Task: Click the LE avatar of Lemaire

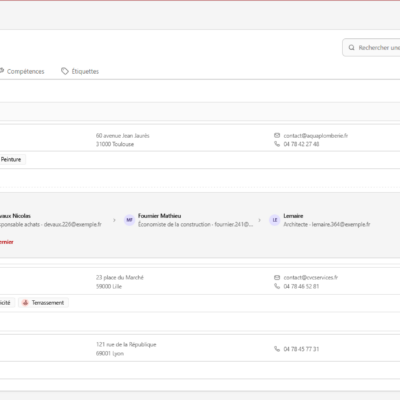Action: [x=275, y=220]
